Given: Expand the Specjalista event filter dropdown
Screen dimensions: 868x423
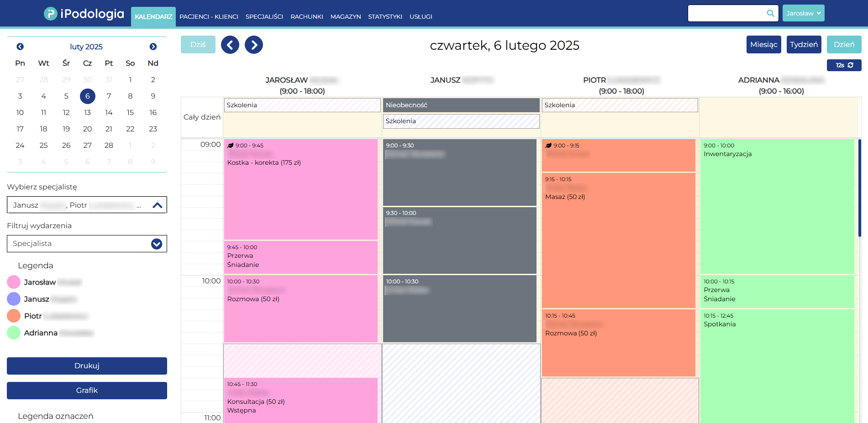Looking at the screenshot, I should pos(156,244).
